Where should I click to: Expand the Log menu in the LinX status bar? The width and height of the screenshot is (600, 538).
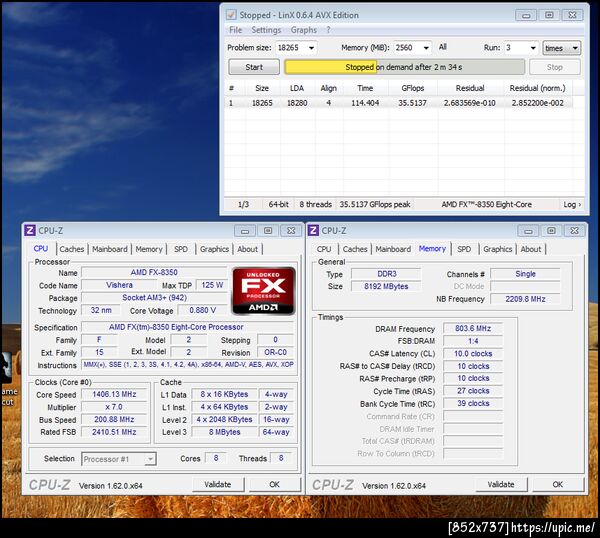[571, 204]
